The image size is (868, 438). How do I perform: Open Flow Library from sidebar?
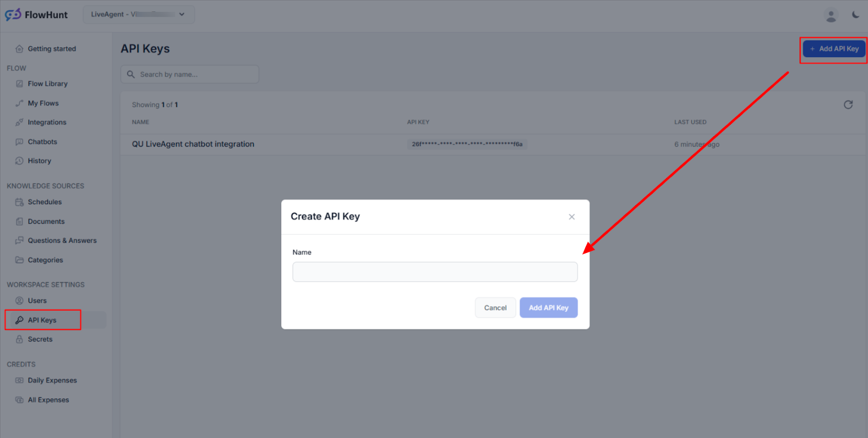[48, 84]
